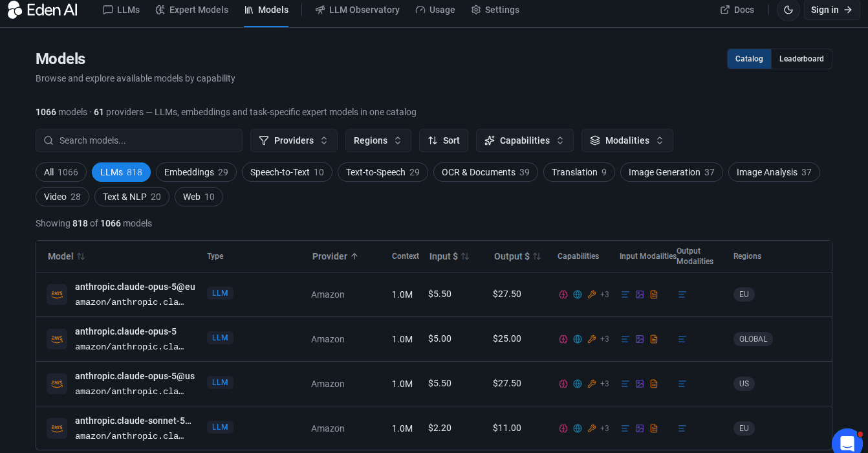Viewport: 868px width, 453px height.
Task: Open the LLMs nav tab
Action: pos(121,10)
